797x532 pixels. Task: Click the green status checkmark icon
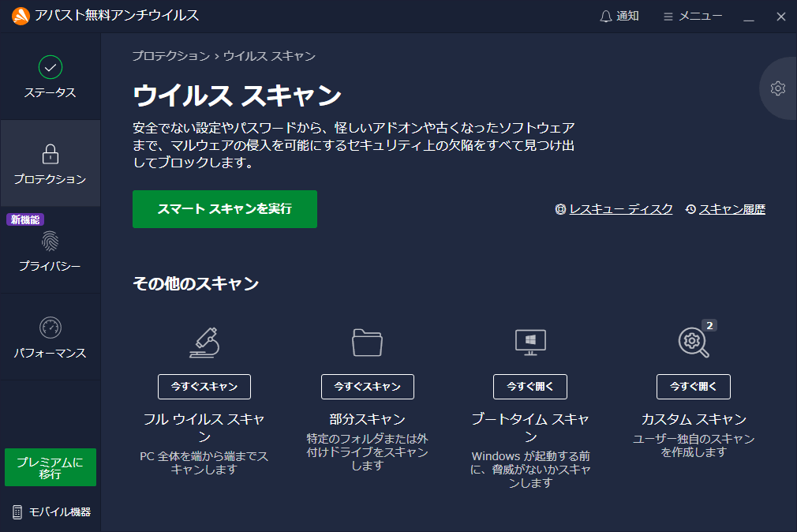pyautogui.click(x=51, y=67)
